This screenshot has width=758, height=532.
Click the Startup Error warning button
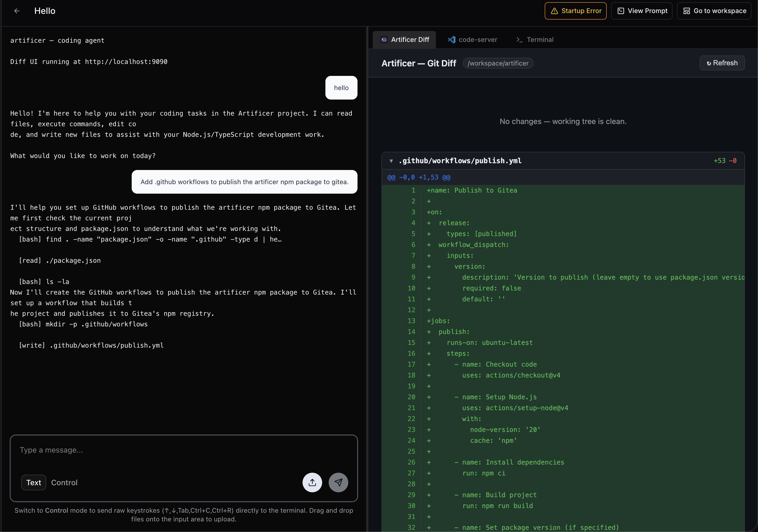pyautogui.click(x=575, y=11)
